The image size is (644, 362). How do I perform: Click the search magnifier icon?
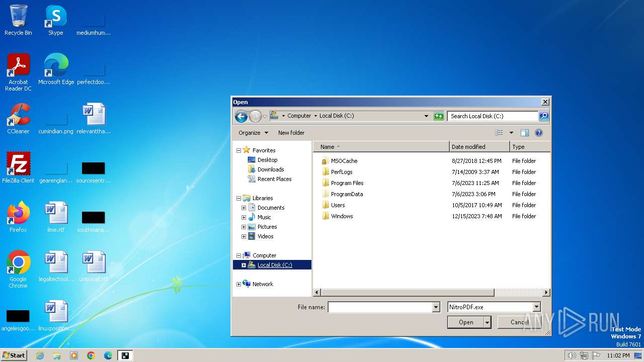coord(544,116)
